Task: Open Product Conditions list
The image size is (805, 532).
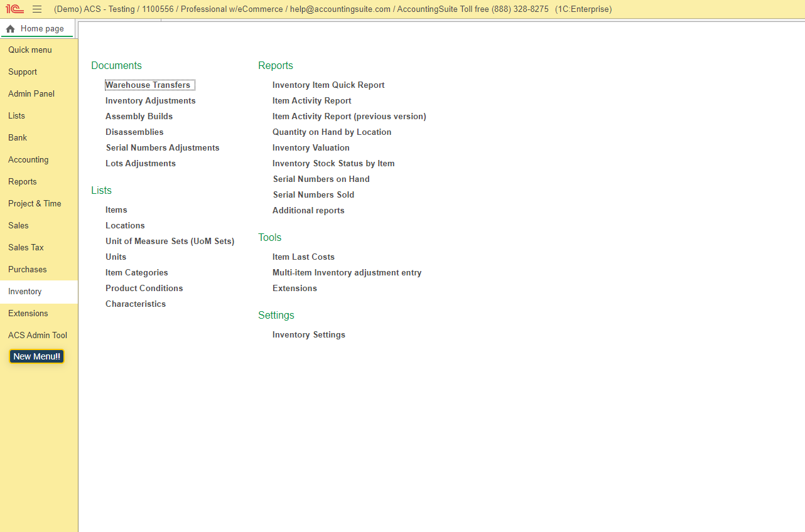Action: (144, 289)
